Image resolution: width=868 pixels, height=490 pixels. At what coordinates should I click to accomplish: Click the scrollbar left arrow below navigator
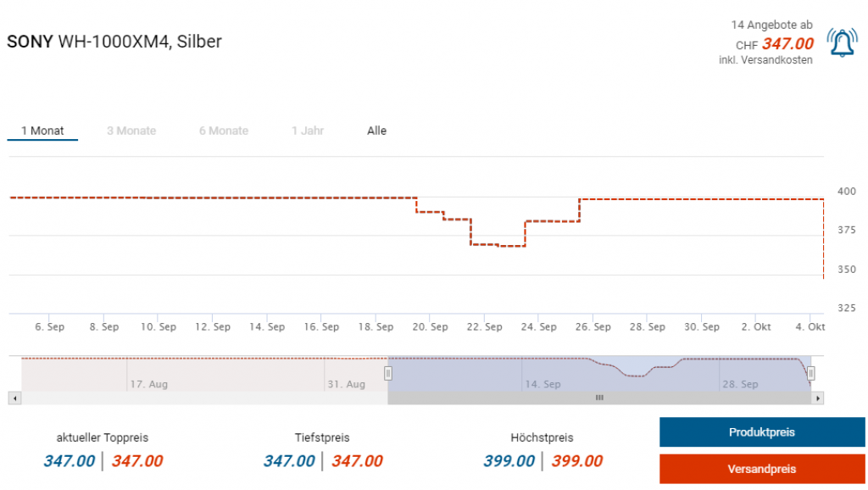click(13, 397)
